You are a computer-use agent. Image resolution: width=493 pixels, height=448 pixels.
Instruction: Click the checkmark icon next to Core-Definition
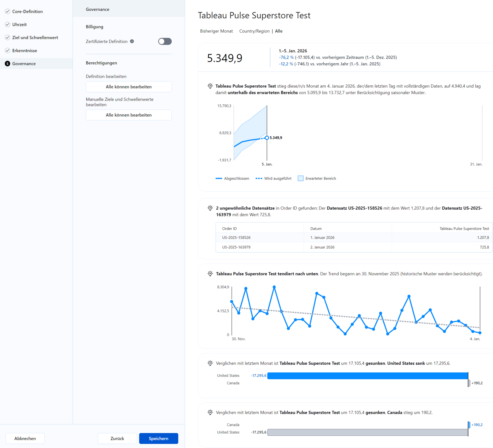(x=8, y=12)
